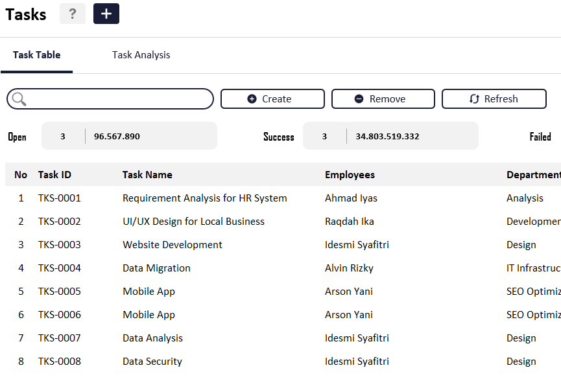Viewport: 561px width, 392px height.
Task: Click the Open tasks summary box
Action: [x=129, y=136]
